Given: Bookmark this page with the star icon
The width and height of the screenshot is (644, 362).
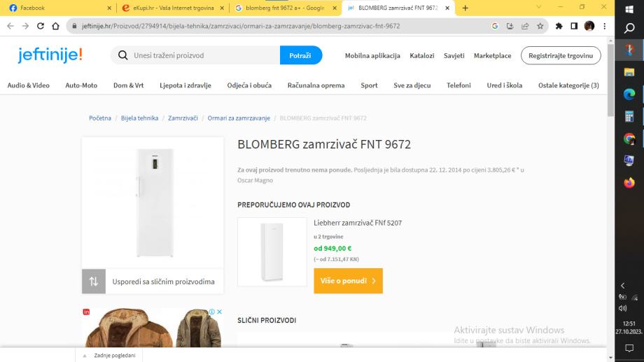Looking at the screenshot, I should [540, 26].
